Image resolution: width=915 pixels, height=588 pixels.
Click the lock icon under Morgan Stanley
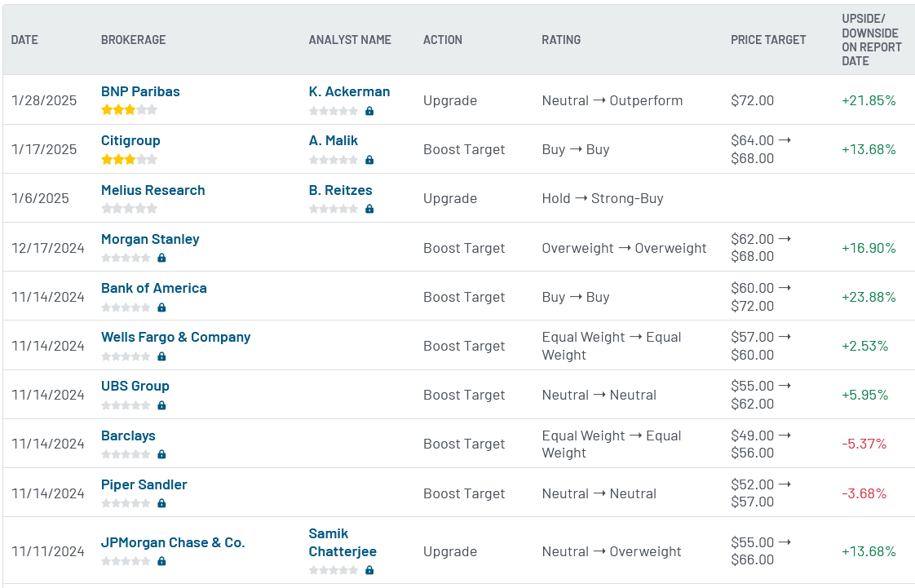[161, 258]
